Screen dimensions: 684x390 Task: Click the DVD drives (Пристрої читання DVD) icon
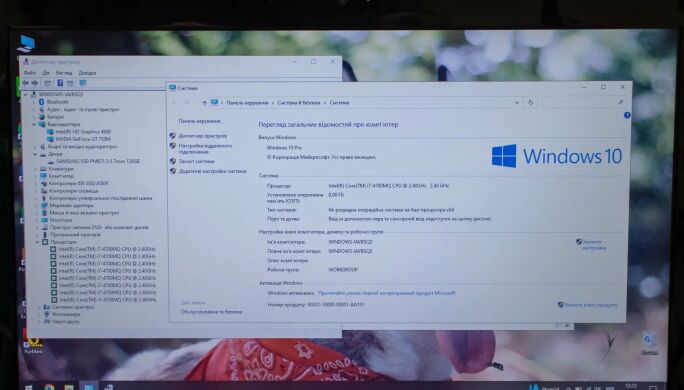click(x=44, y=227)
